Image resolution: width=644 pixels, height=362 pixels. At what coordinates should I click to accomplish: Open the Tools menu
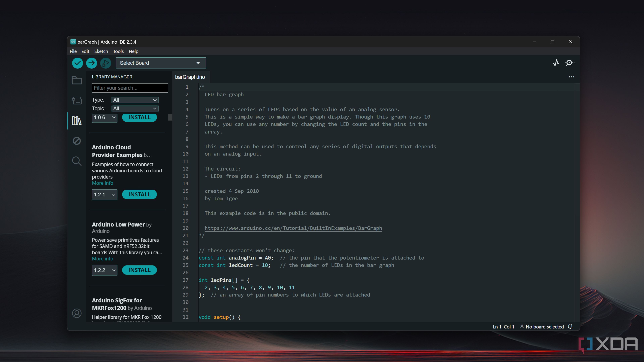(x=118, y=51)
